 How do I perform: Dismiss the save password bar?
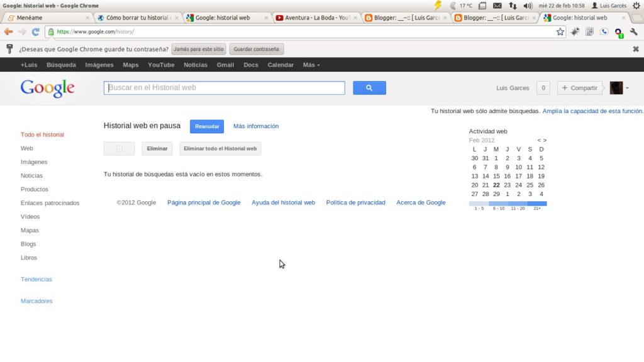coord(636,49)
